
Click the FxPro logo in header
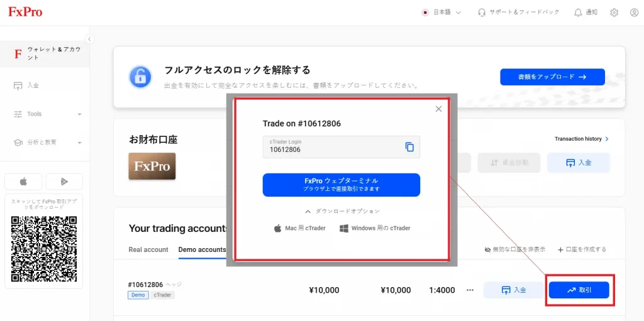(x=25, y=12)
